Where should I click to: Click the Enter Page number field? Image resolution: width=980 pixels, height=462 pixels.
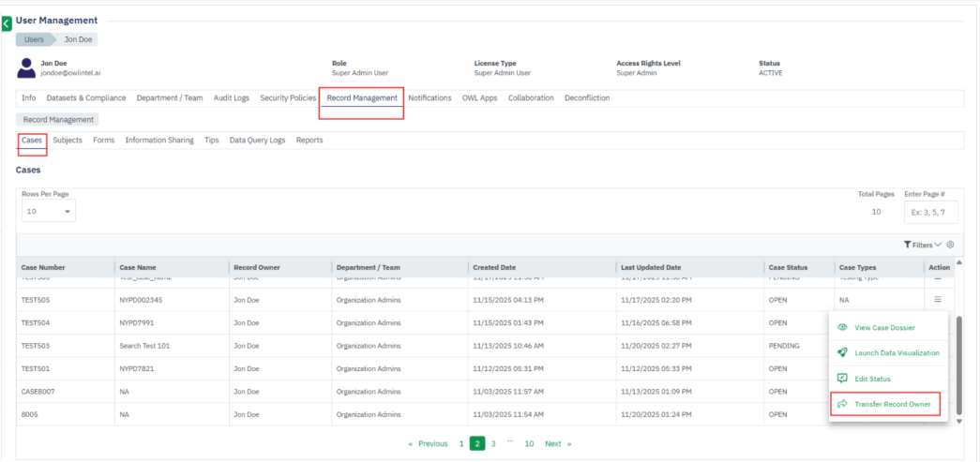(x=930, y=212)
